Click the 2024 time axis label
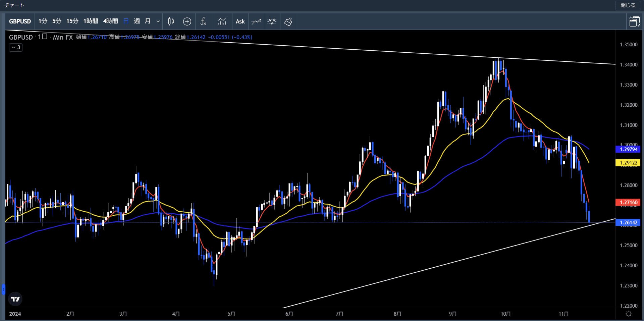Screen dimensions: 644x321 coord(15,314)
